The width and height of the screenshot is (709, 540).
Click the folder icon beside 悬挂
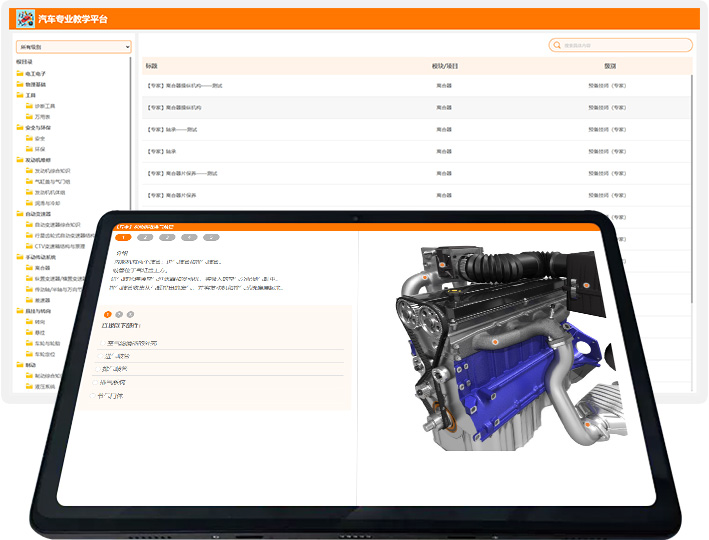[x=29, y=332]
